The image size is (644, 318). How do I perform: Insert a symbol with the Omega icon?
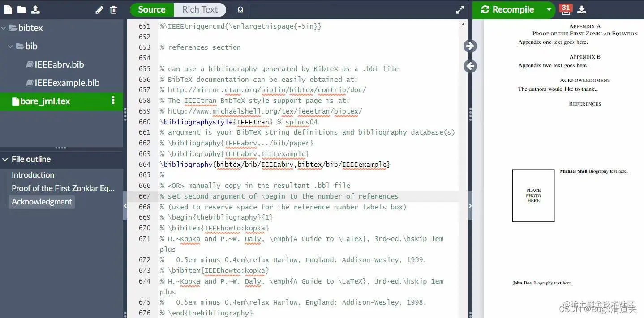(240, 9)
